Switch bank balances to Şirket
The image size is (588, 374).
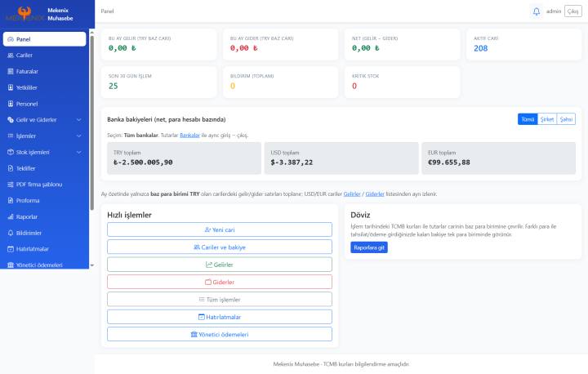click(547, 119)
